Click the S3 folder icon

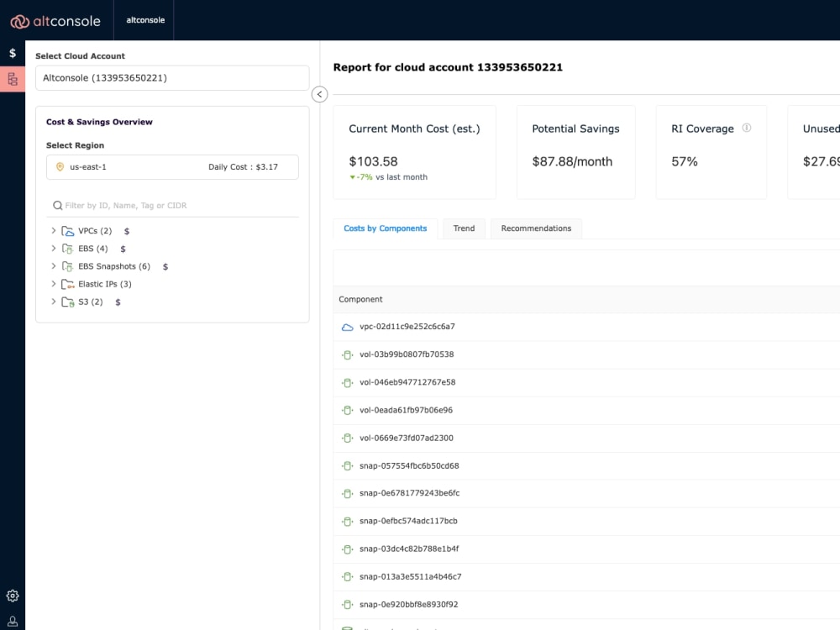(67, 302)
